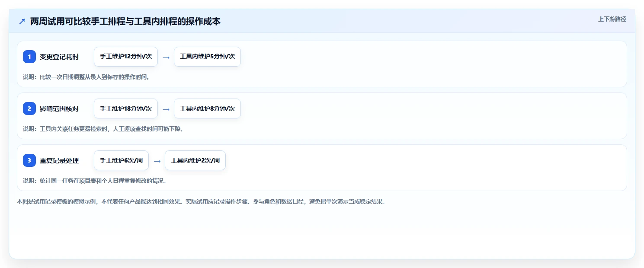Click the 手工维护18分钟/次 chip
Viewport: 644px width, 268px height.
pos(126,108)
